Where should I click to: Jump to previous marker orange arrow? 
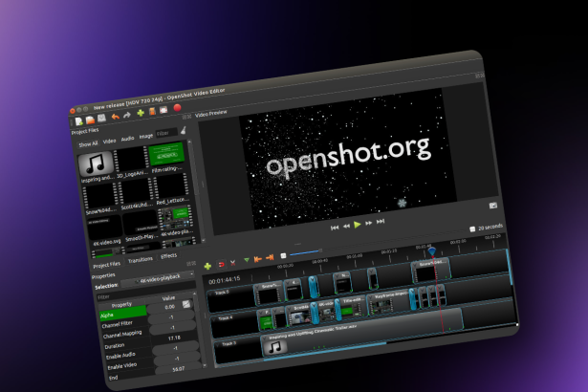click(257, 259)
